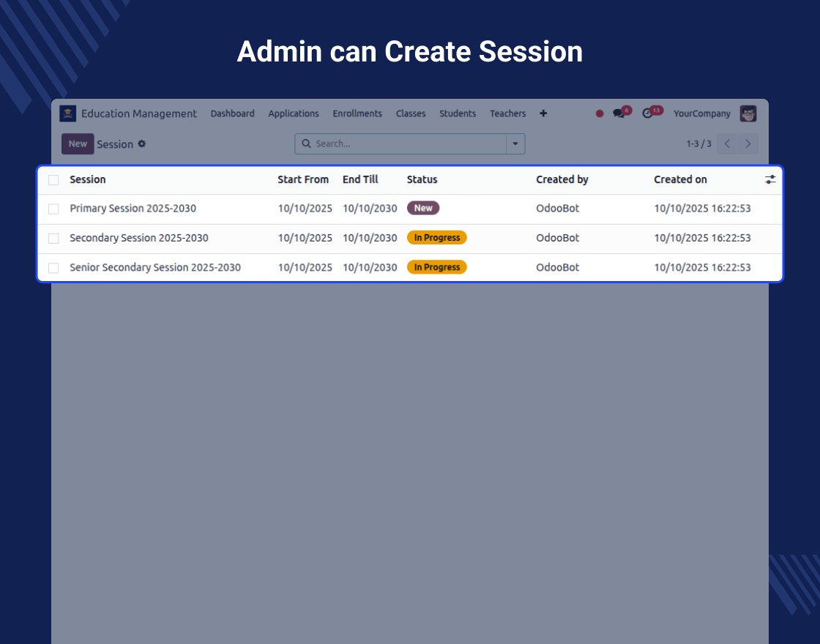Open the Dashboard menu
Viewport: 820px width, 644px height.
pos(232,113)
